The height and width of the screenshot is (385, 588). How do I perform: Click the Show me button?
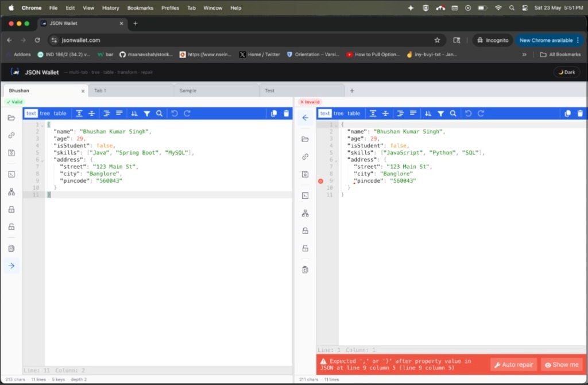(x=562, y=364)
